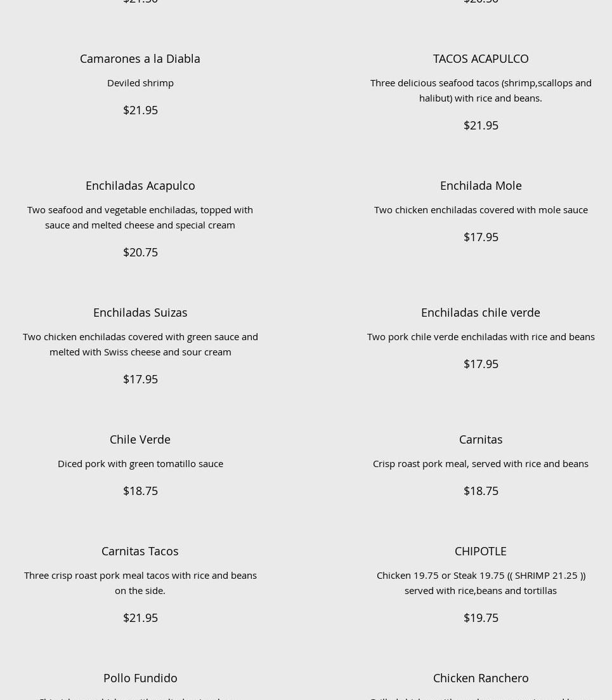The image size is (612, 700).
Task: Click the Deviled shrimp description text
Action: [x=140, y=83]
